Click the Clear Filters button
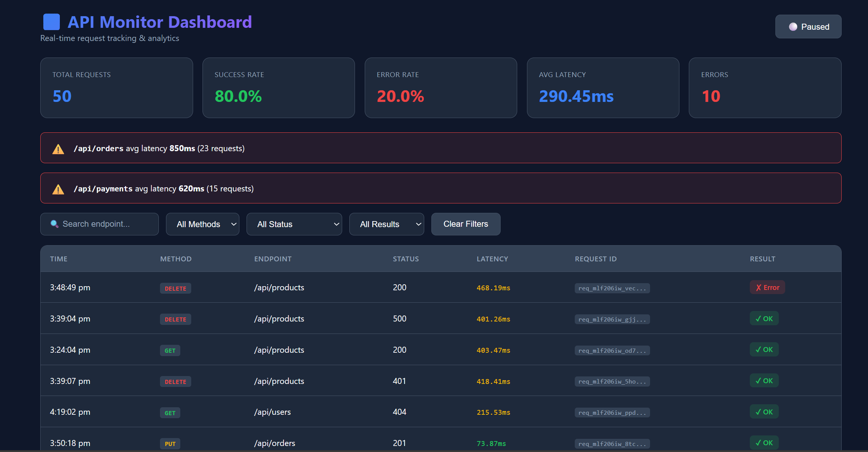 point(466,224)
